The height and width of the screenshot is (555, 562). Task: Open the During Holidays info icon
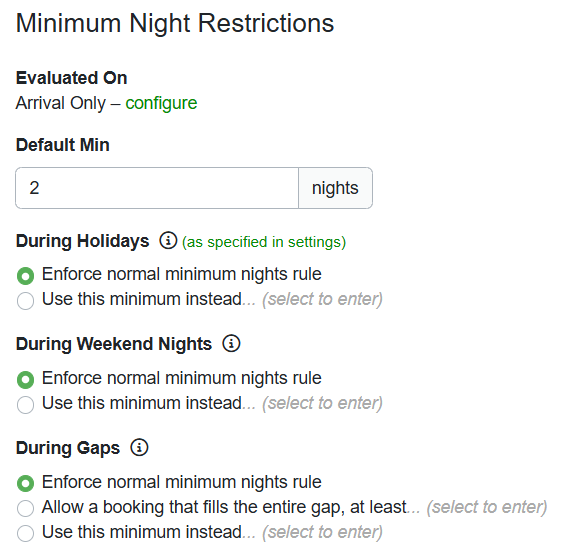pyautogui.click(x=168, y=240)
